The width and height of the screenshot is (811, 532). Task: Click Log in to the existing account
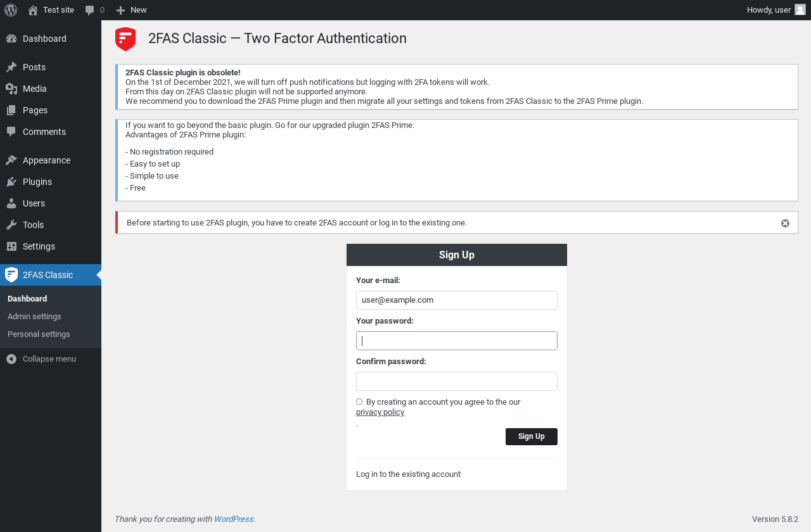(408, 474)
